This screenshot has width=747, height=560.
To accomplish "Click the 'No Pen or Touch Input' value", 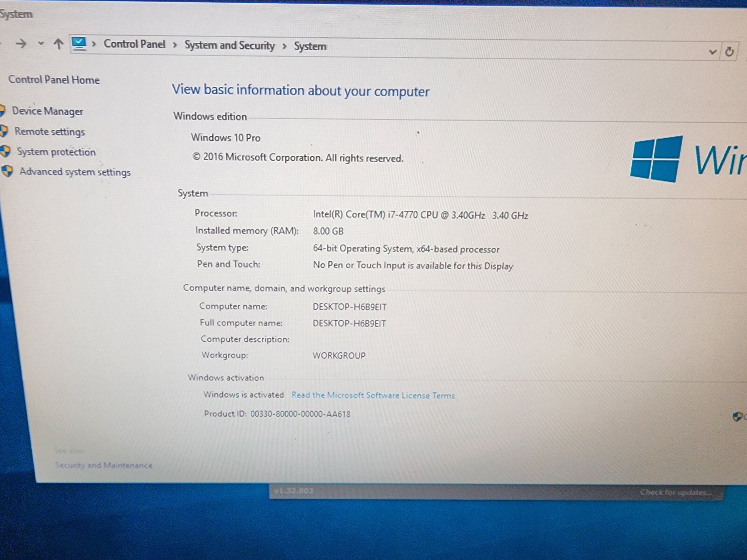I will coord(413,266).
